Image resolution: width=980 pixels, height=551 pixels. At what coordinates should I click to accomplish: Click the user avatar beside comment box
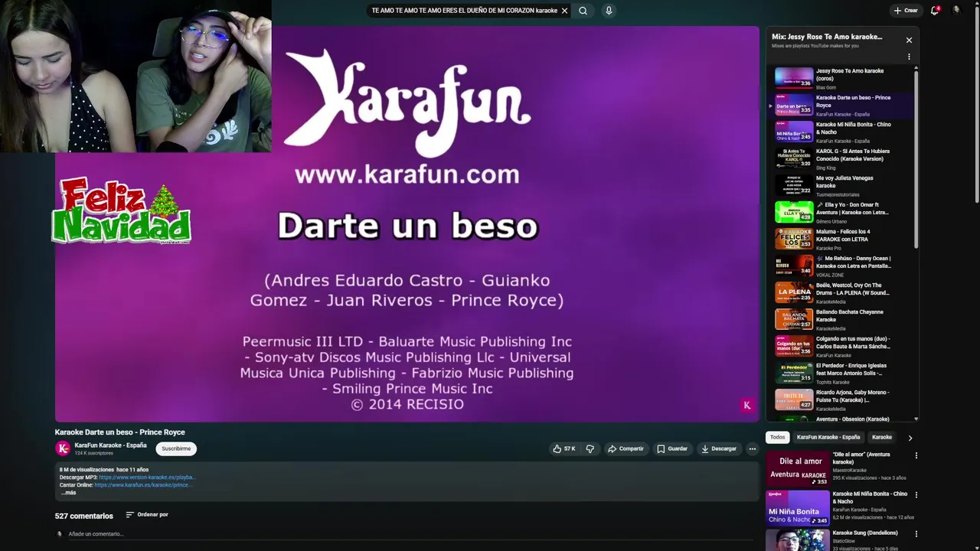59,534
